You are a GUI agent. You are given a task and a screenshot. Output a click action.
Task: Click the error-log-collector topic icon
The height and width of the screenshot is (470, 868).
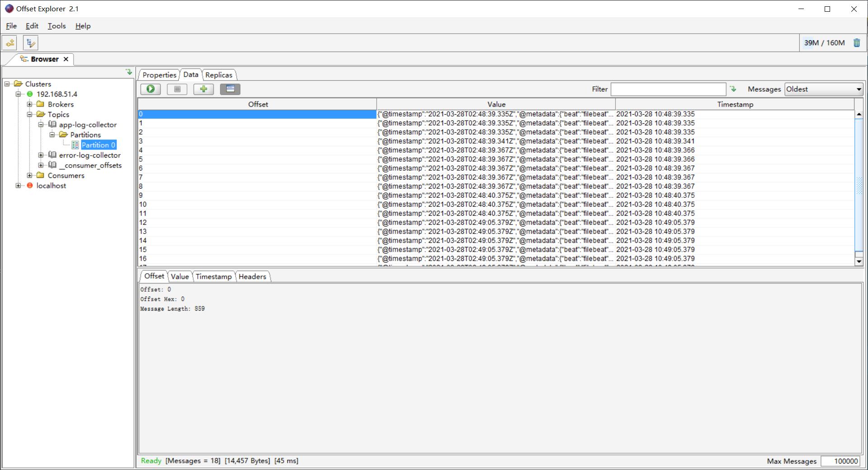click(52, 155)
